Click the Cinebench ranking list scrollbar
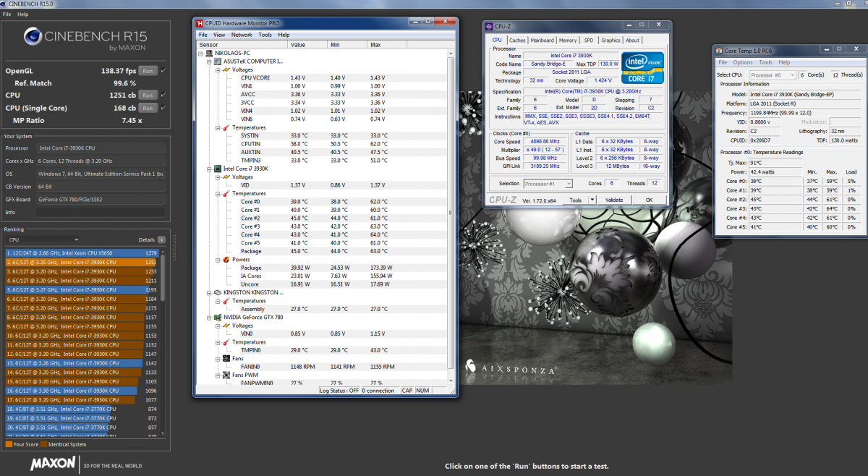 (x=164, y=343)
